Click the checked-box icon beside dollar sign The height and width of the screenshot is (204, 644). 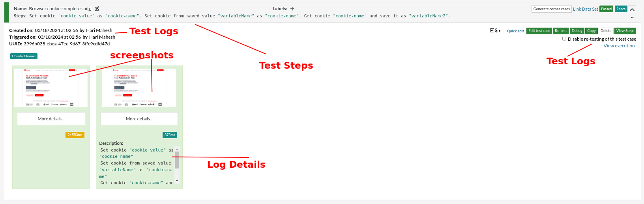pos(492,30)
